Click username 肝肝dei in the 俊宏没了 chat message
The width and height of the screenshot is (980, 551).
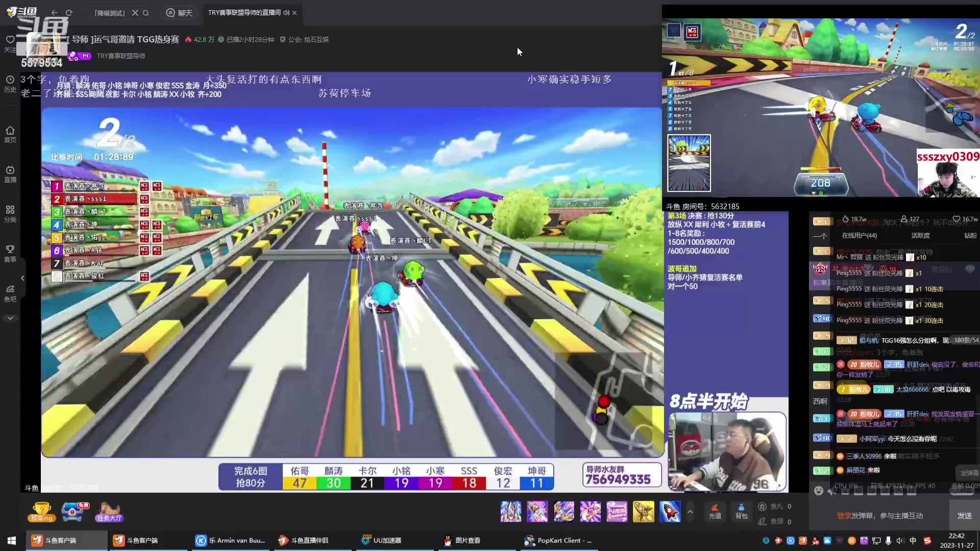[x=918, y=364]
